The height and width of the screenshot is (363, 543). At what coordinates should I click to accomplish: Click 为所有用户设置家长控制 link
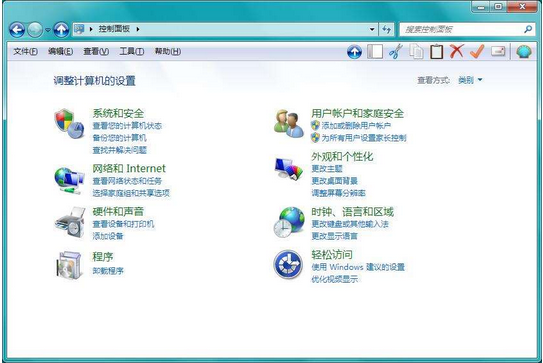coord(364,138)
